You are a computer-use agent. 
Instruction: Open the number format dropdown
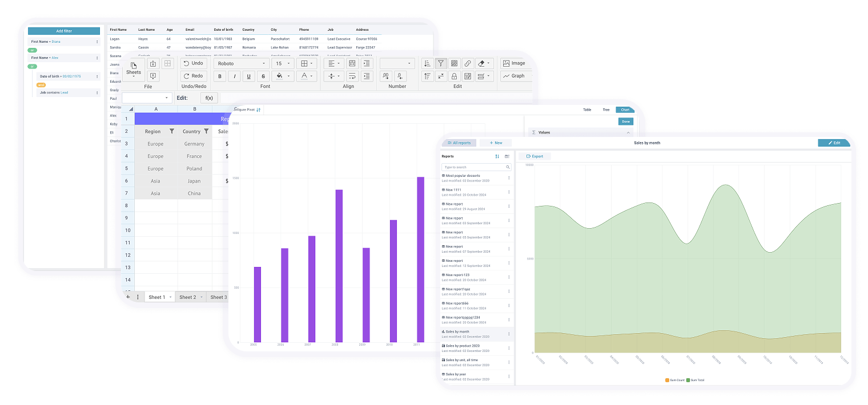click(397, 63)
